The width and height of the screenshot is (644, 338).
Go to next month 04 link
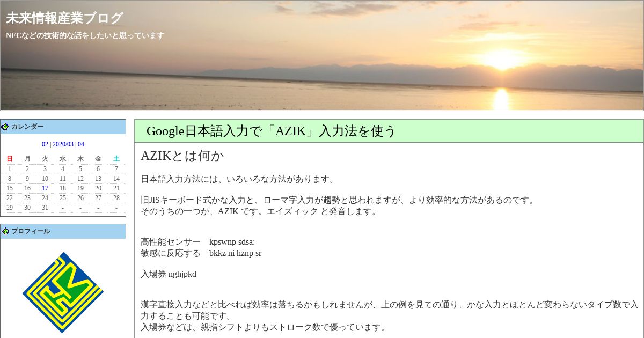click(x=81, y=144)
